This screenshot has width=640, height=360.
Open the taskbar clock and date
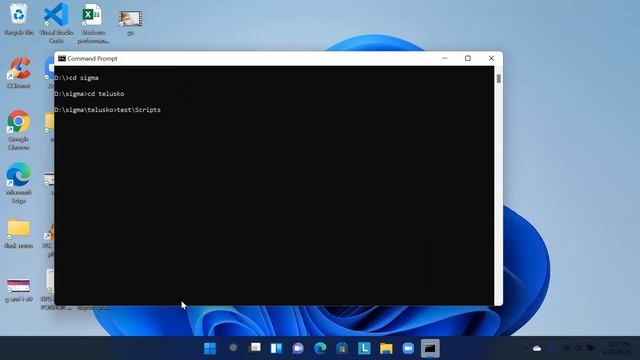[x=617, y=348]
